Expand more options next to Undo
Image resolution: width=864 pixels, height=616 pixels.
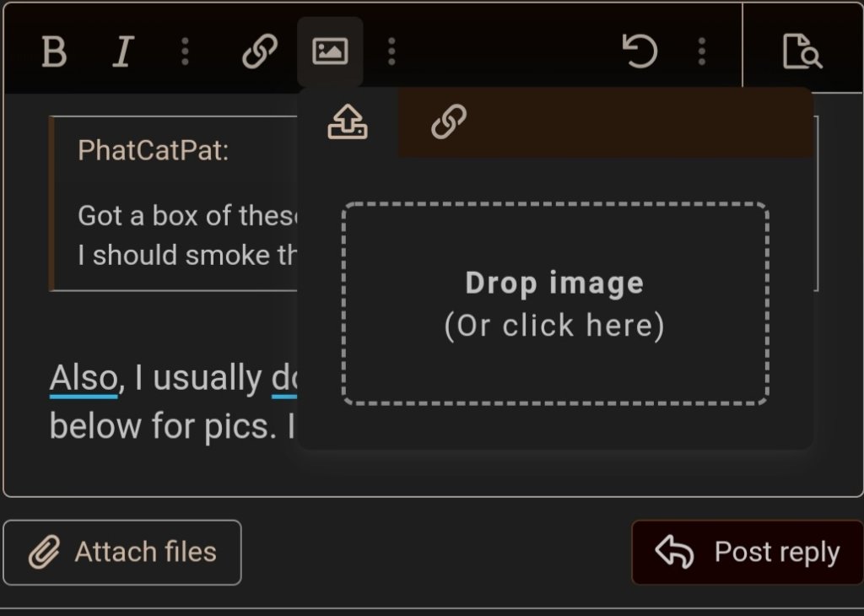[x=702, y=53]
